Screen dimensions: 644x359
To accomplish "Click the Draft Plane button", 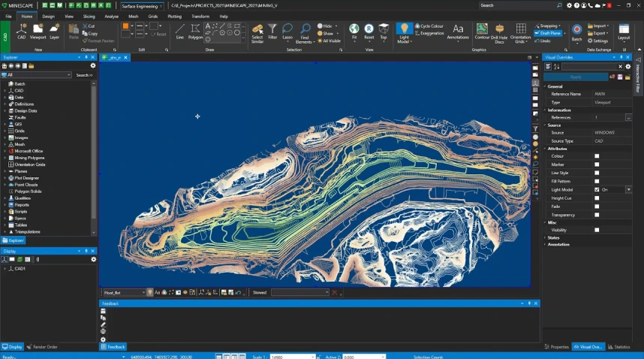I will (x=549, y=33).
